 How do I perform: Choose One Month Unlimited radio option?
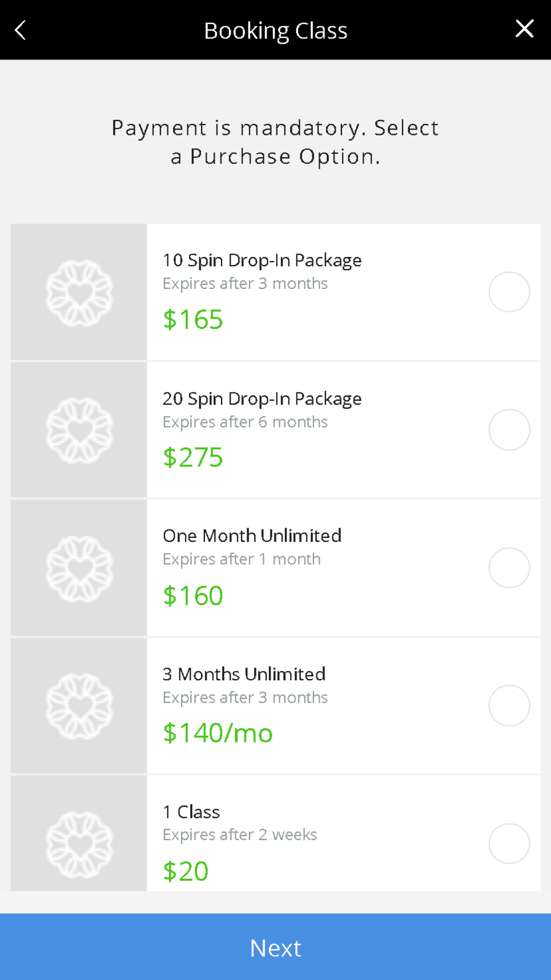pyautogui.click(x=509, y=567)
